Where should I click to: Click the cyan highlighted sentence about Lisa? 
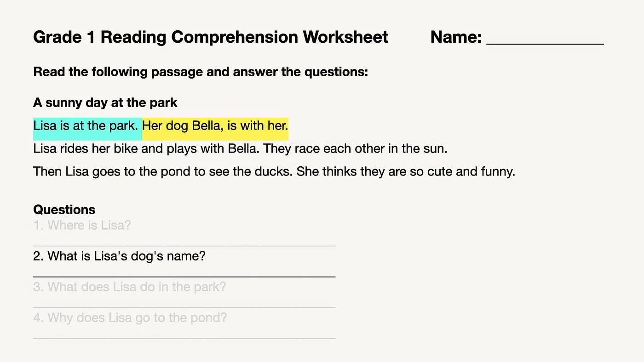(86, 126)
